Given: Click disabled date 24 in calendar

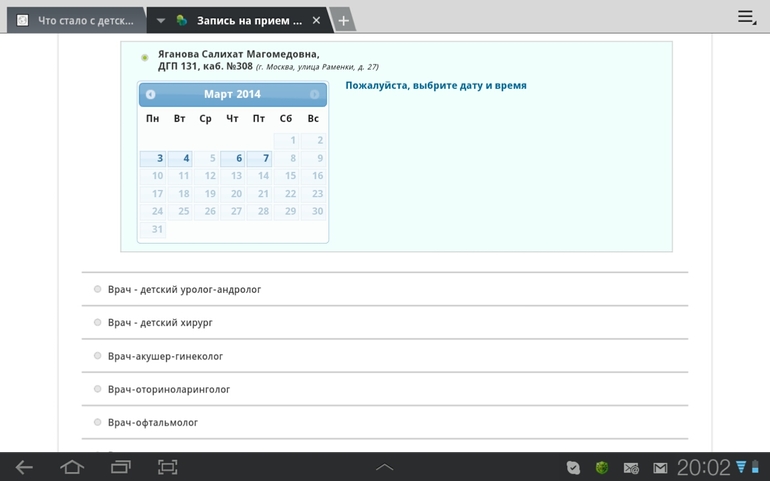Looking at the screenshot, I should pos(153,211).
